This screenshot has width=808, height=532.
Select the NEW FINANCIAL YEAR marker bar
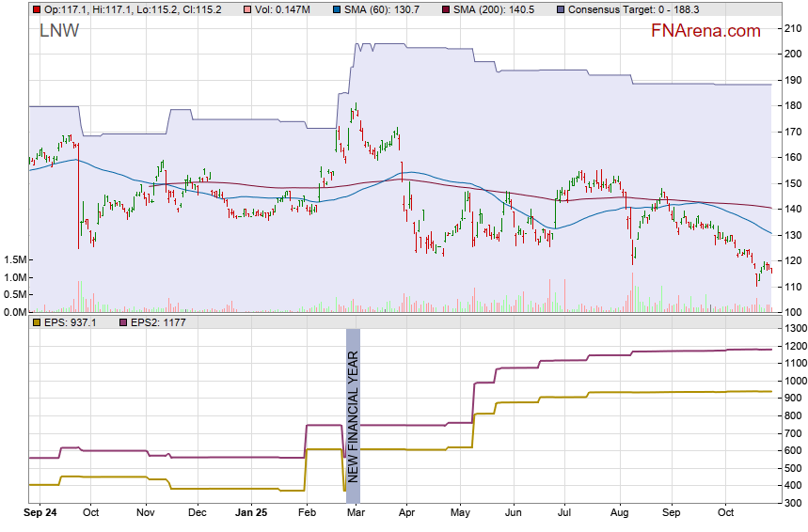[353, 416]
